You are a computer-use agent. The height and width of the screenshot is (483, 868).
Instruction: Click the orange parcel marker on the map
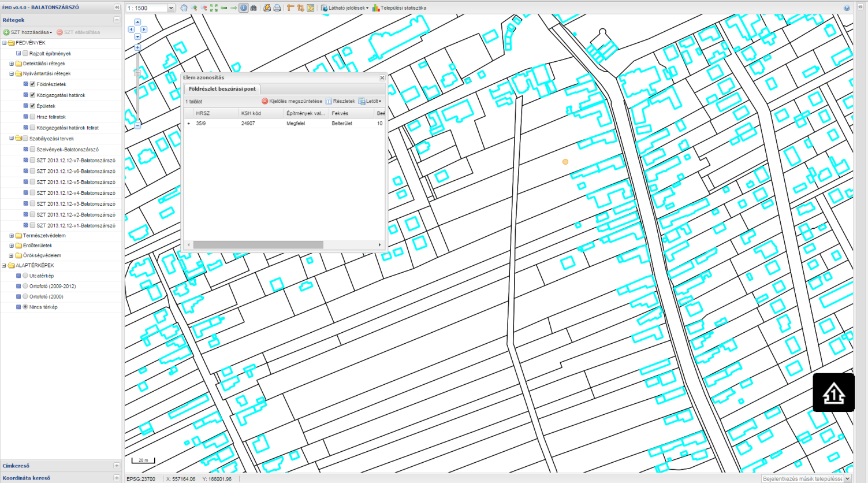(565, 162)
